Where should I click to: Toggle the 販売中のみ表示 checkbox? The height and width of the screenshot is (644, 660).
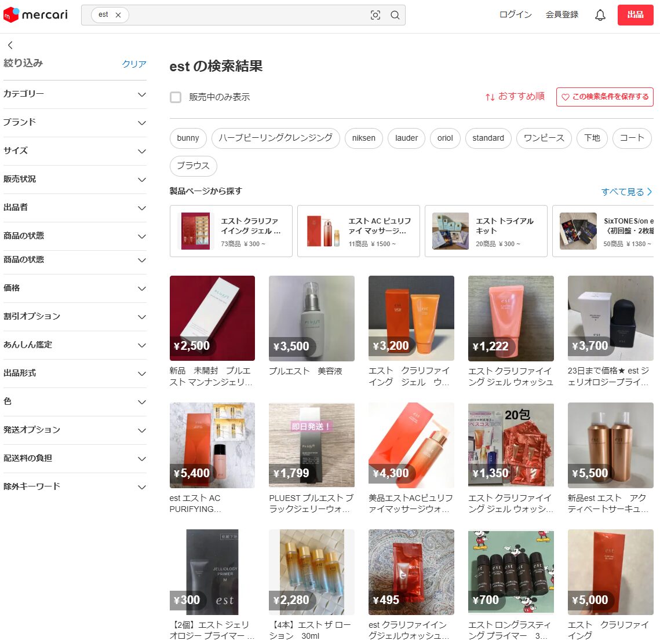[x=176, y=97]
